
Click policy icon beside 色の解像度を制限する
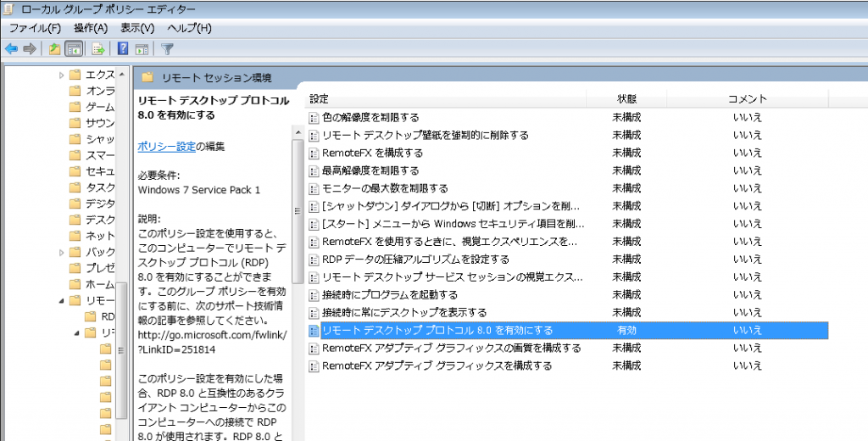point(314,117)
